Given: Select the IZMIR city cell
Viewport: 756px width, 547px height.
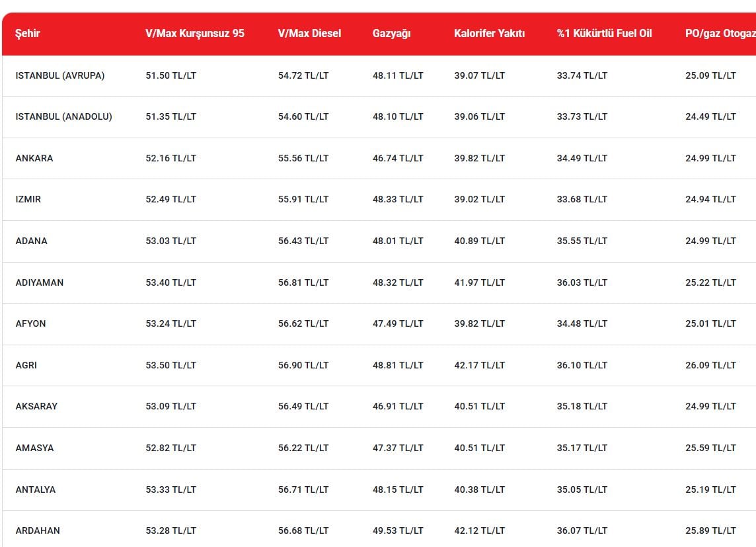Looking at the screenshot, I should tap(28, 199).
